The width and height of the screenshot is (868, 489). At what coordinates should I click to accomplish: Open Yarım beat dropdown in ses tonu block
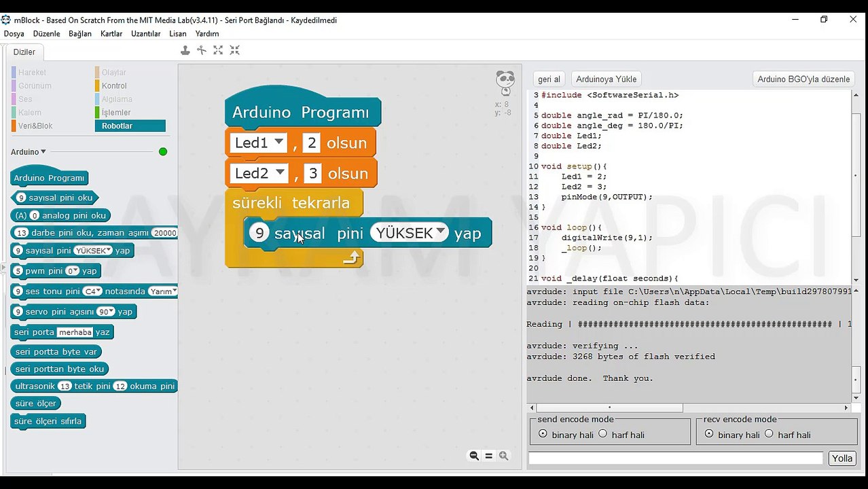coord(175,291)
